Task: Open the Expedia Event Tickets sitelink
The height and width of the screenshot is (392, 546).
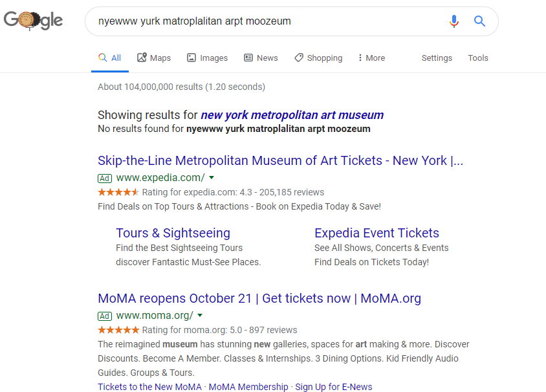Action: tap(377, 233)
